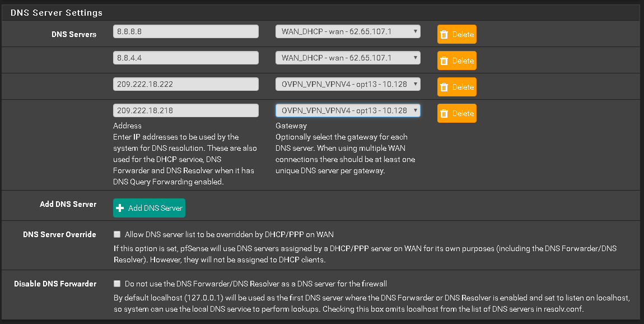
Task: Tick the Disable DNS Forwarder checkbox
Action: pyautogui.click(x=117, y=284)
